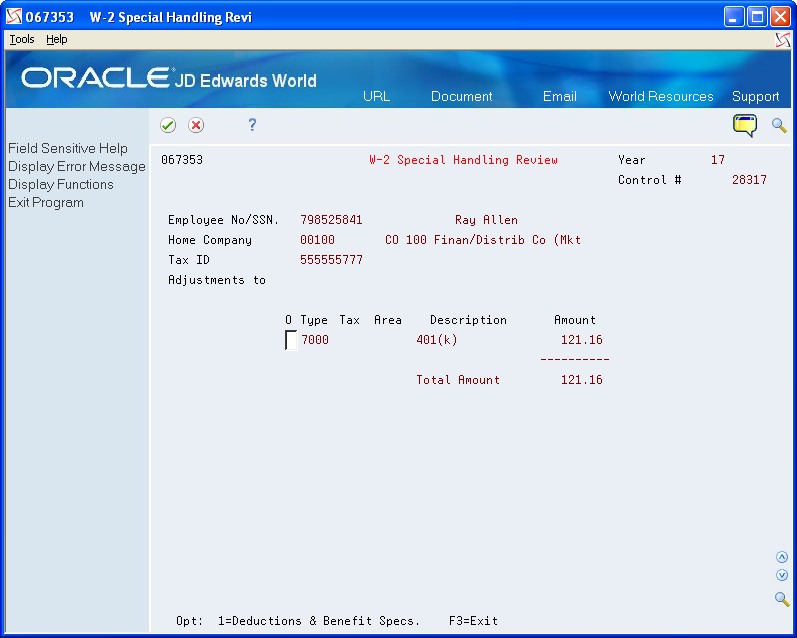
Task: Minimize the window
Action: [x=733, y=17]
